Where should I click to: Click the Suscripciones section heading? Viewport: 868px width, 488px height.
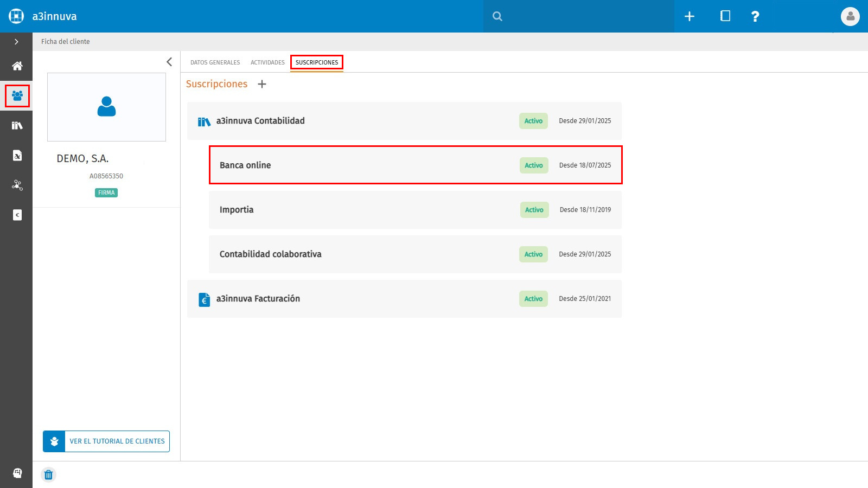pos(216,84)
